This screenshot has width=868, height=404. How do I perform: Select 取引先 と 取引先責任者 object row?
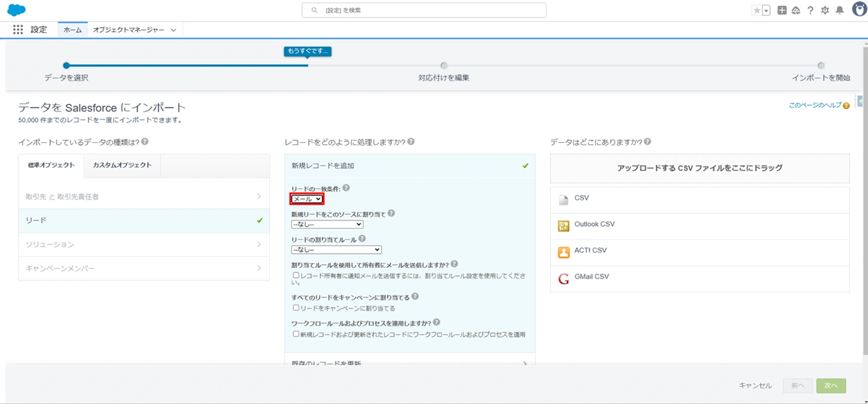[x=144, y=196]
